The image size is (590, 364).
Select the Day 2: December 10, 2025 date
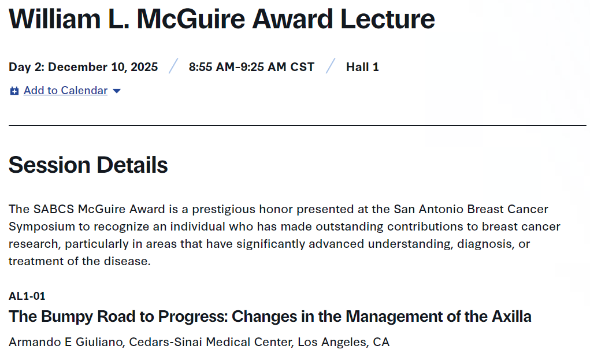point(83,67)
